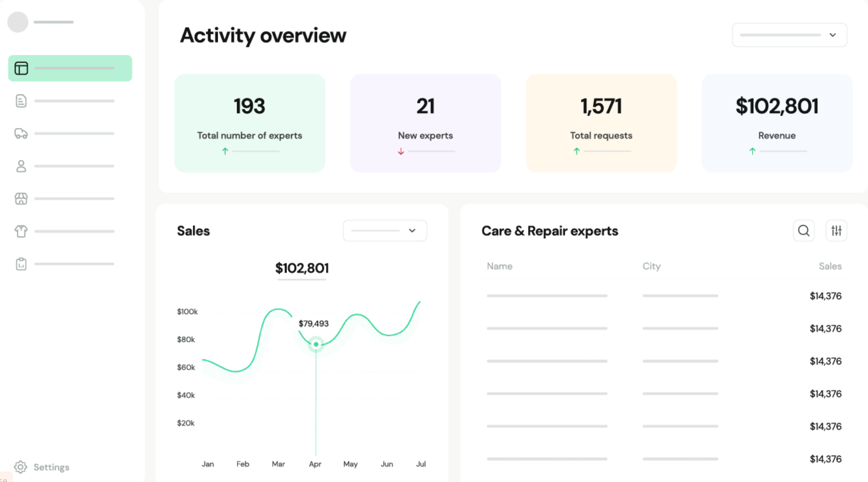Open the Settings link
The width and height of the screenshot is (868, 482).
[51, 467]
